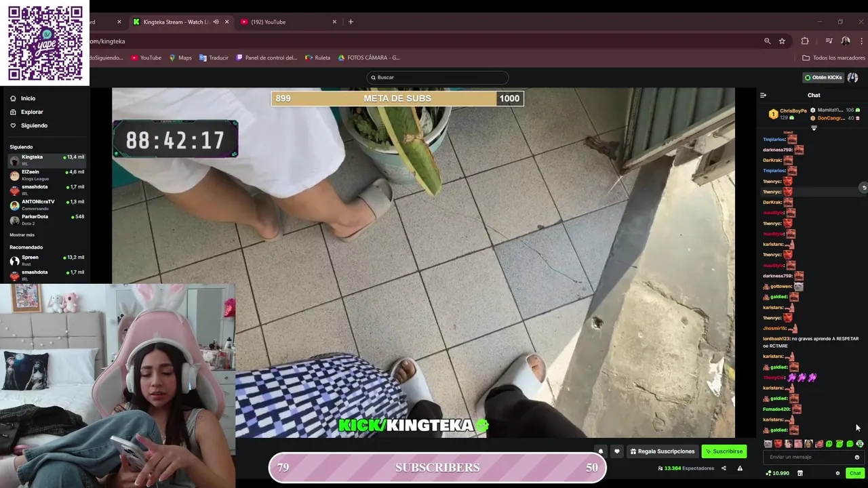Open ParkerDota channel in following list
Screen dimensions: 868x488
(46, 220)
